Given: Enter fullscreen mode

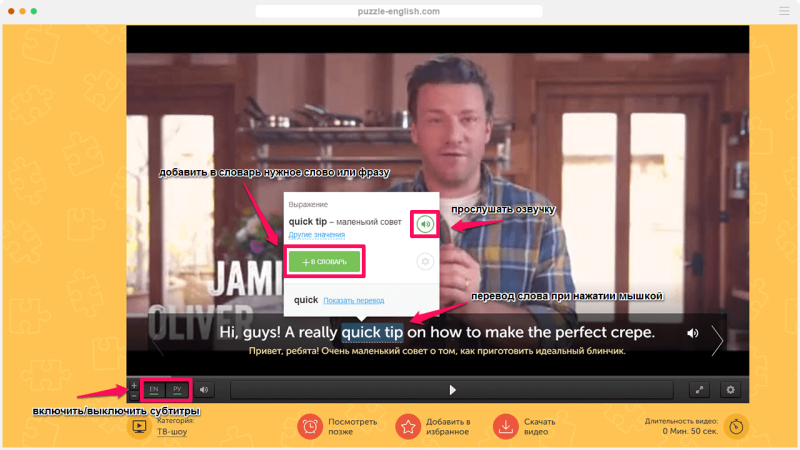Looking at the screenshot, I should (x=699, y=390).
